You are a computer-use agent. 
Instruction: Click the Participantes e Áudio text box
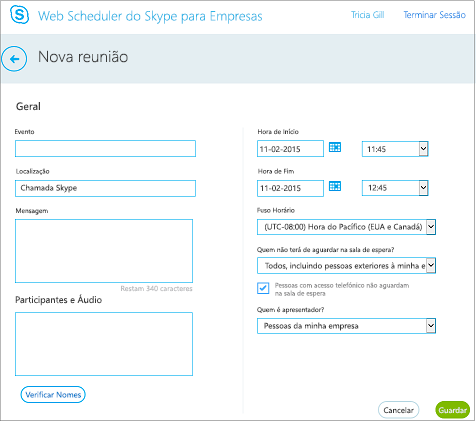tap(104, 344)
